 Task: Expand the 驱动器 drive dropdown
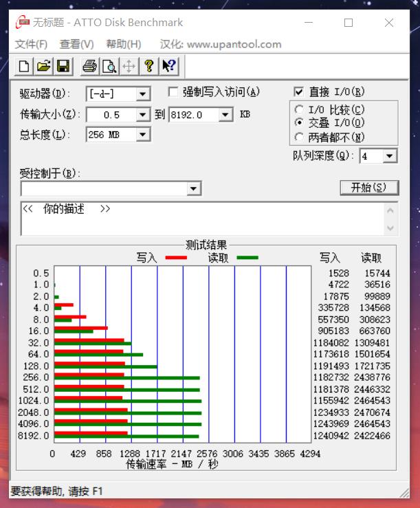coord(142,94)
